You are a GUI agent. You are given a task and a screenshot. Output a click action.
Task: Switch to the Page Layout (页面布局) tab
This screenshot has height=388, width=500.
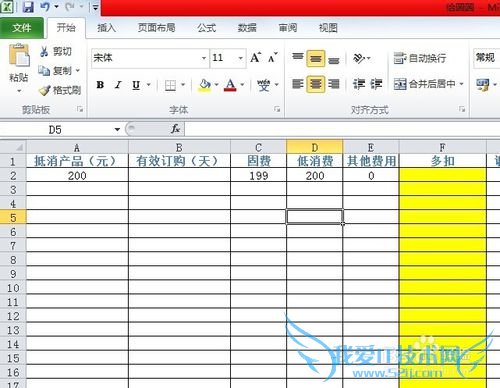[x=157, y=28]
